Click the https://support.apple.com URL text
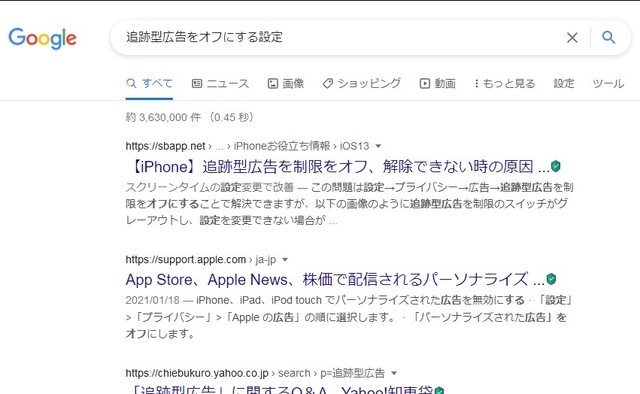This screenshot has width=640, height=394. [186, 260]
